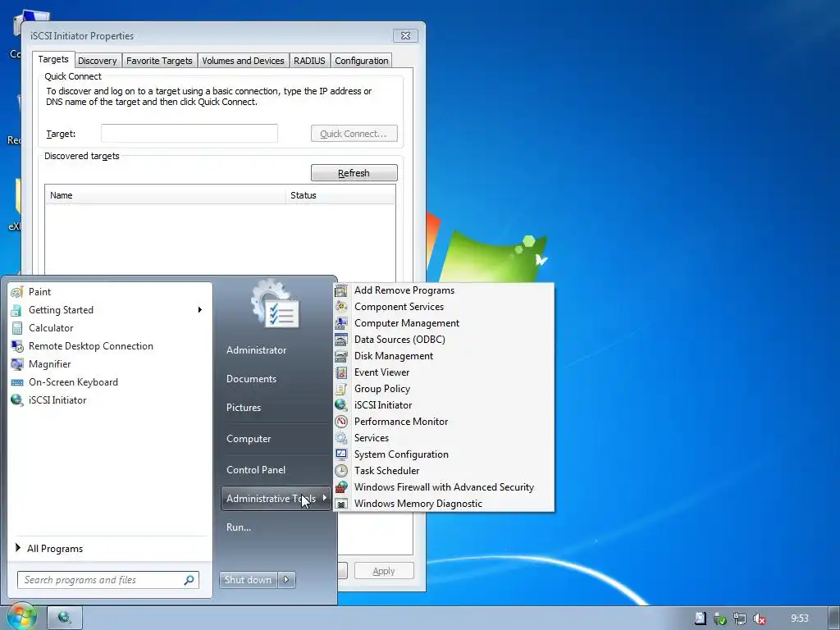Click the network tray icon
The image size is (840, 630).
click(740, 619)
